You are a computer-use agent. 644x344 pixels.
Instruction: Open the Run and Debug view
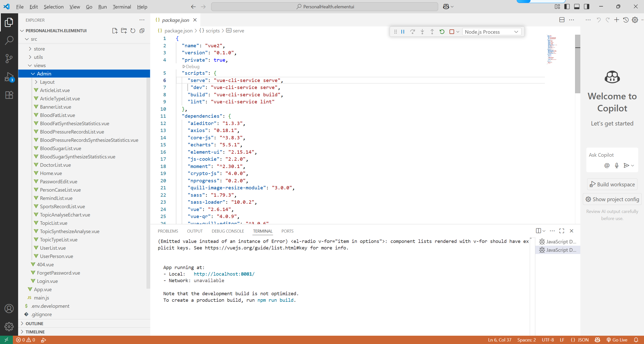[x=9, y=77]
